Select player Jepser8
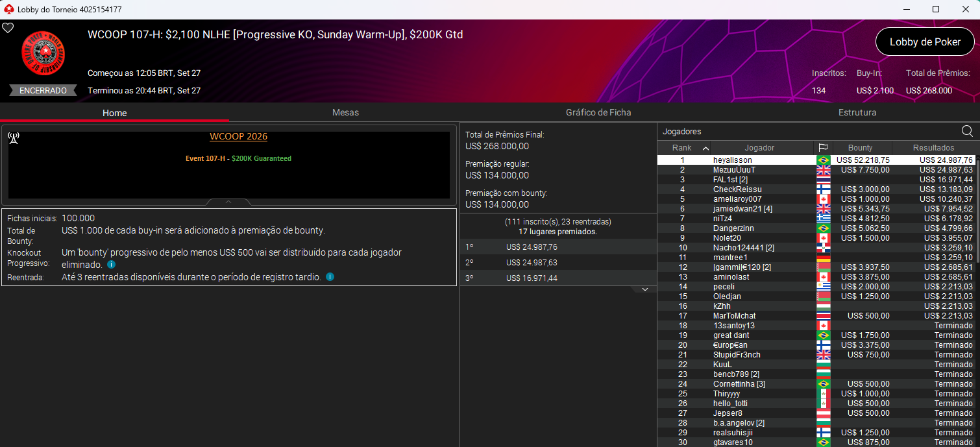The width and height of the screenshot is (980, 447). 816,413
